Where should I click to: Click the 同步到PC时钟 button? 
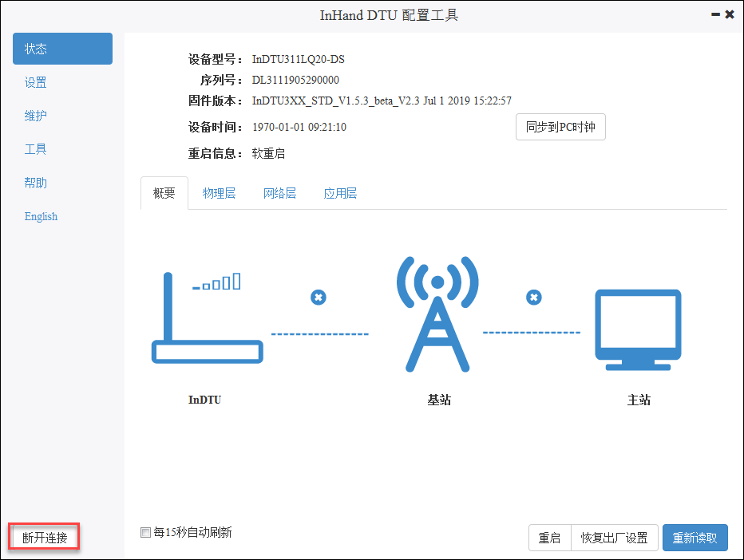[x=560, y=127]
